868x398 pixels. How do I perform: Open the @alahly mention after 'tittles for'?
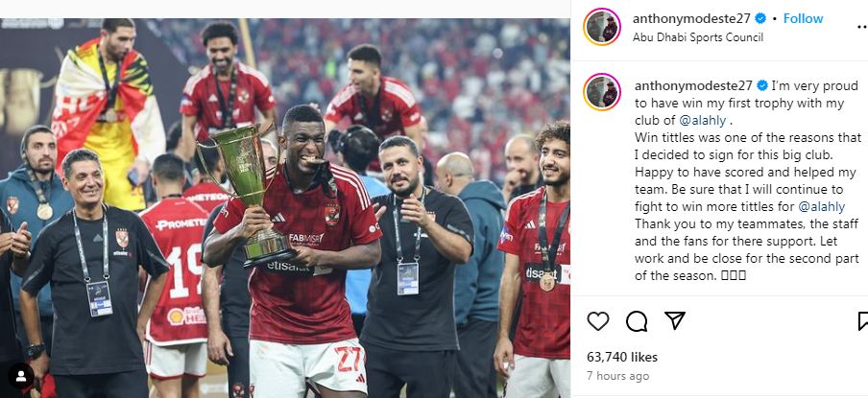coord(822,207)
